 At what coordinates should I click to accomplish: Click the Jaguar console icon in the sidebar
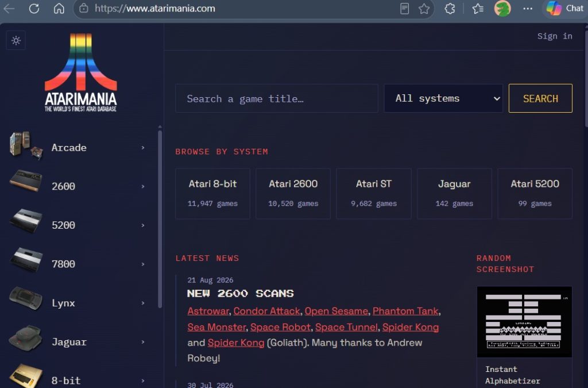coord(26,338)
